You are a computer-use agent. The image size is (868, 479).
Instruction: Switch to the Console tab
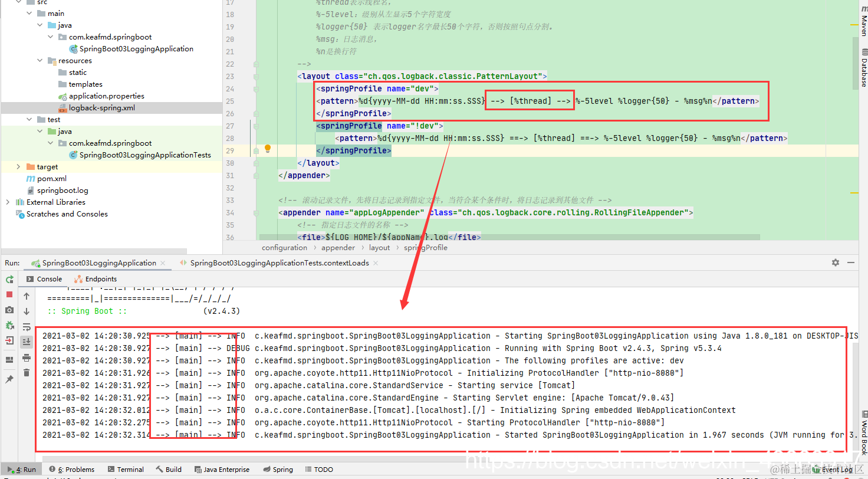44,279
